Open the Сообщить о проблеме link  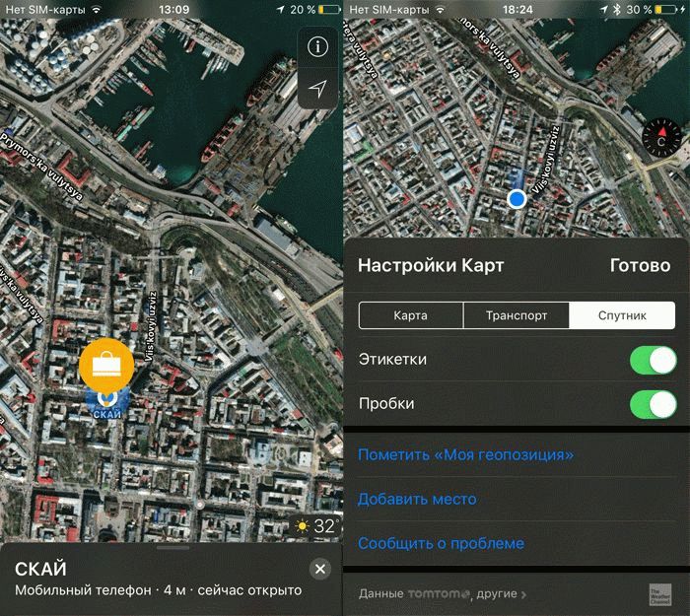(441, 543)
